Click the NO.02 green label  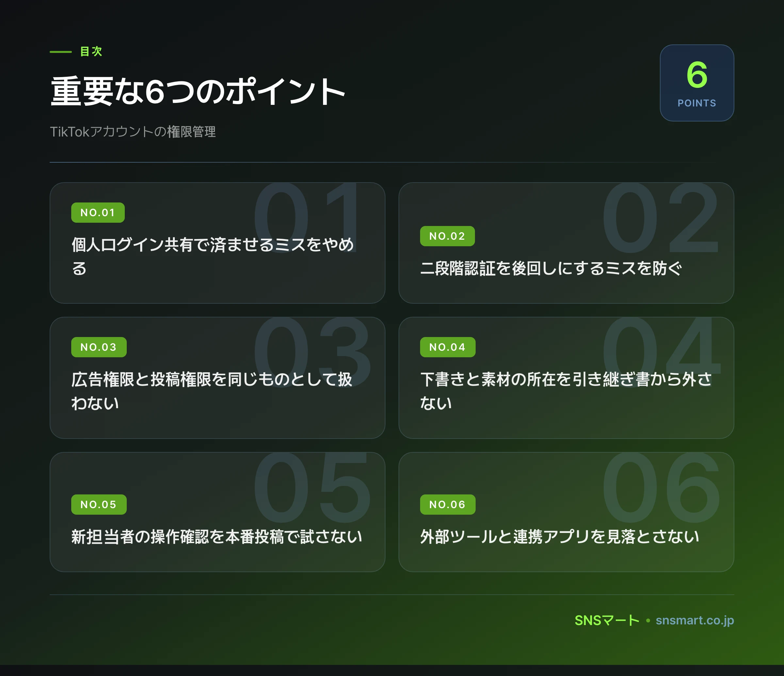(x=447, y=236)
